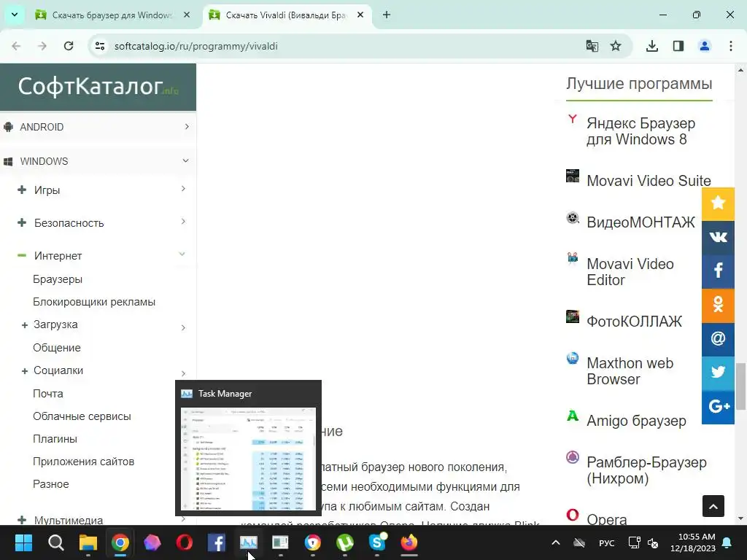Collapse the WINDOWS menu section
The width and height of the screenshot is (747, 560).
tap(186, 161)
